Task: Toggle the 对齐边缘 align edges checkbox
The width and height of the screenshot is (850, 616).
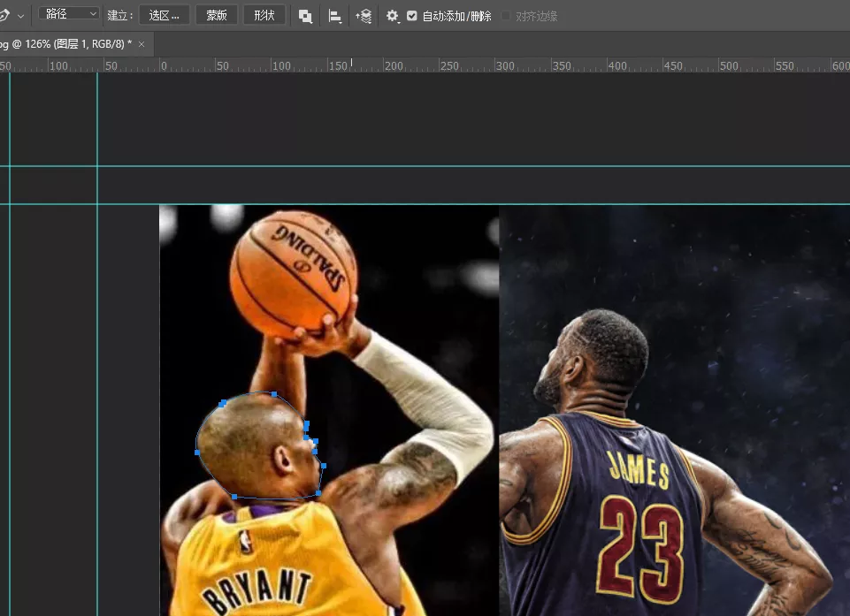Action: coord(506,16)
